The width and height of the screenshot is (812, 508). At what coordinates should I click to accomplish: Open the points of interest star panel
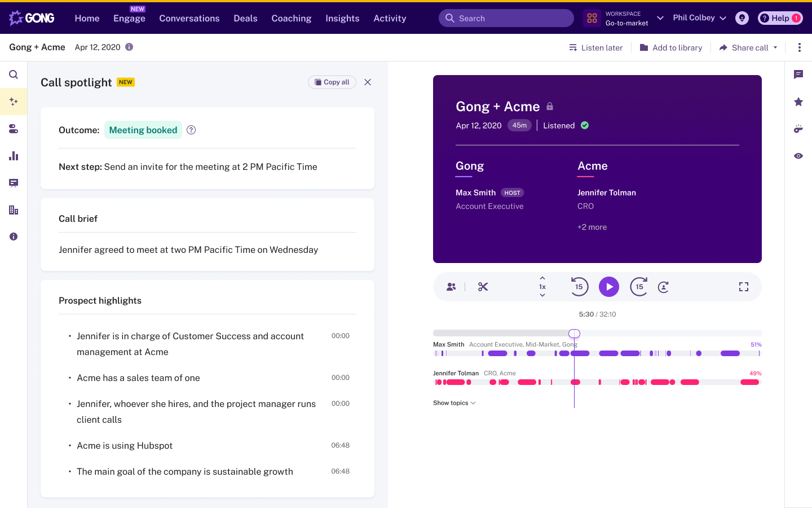point(798,102)
